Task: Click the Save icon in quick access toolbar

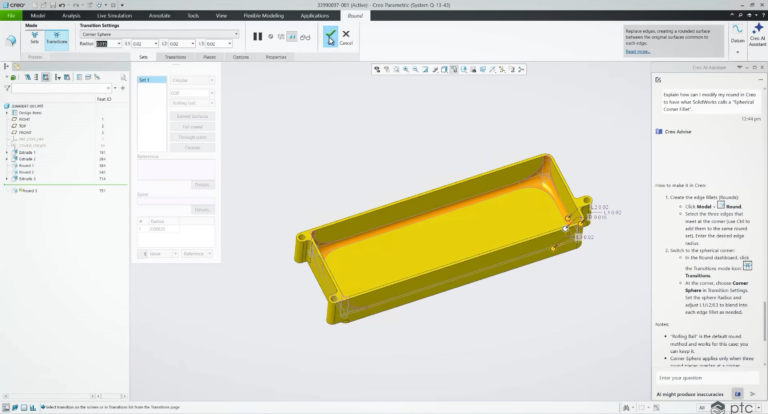Action: pyautogui.click(x=52, y=5)
